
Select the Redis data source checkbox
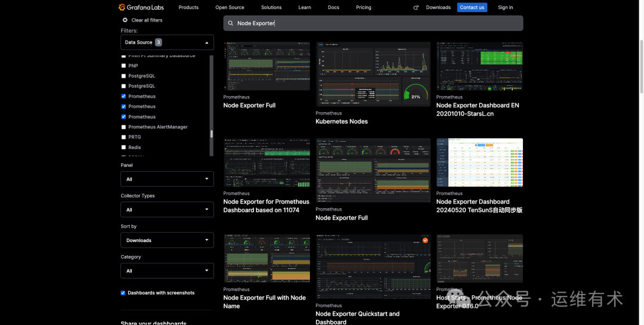click(x=123, y=147)
